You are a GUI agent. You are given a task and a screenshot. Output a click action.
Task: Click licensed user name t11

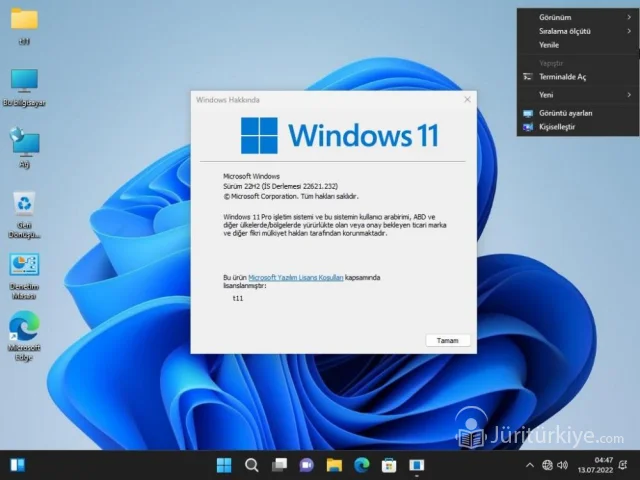238,298
